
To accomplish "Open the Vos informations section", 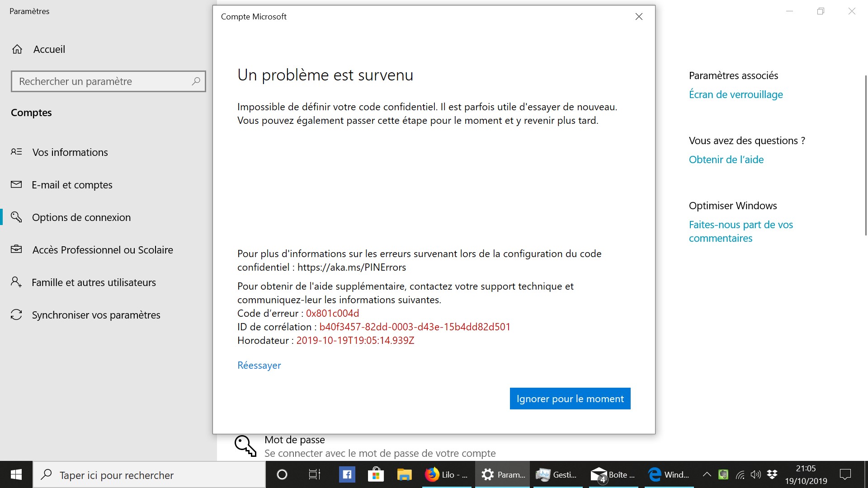I will (70, 152).
